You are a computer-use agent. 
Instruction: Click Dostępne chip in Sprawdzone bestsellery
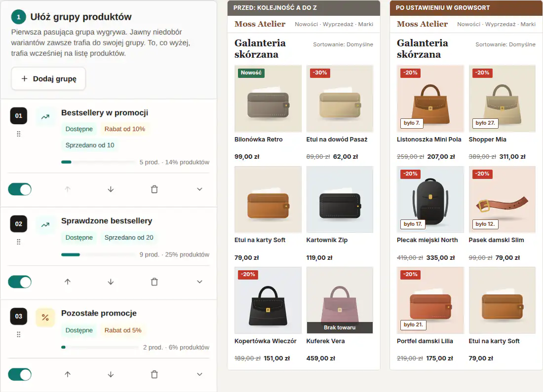click(x=79, y=237)
